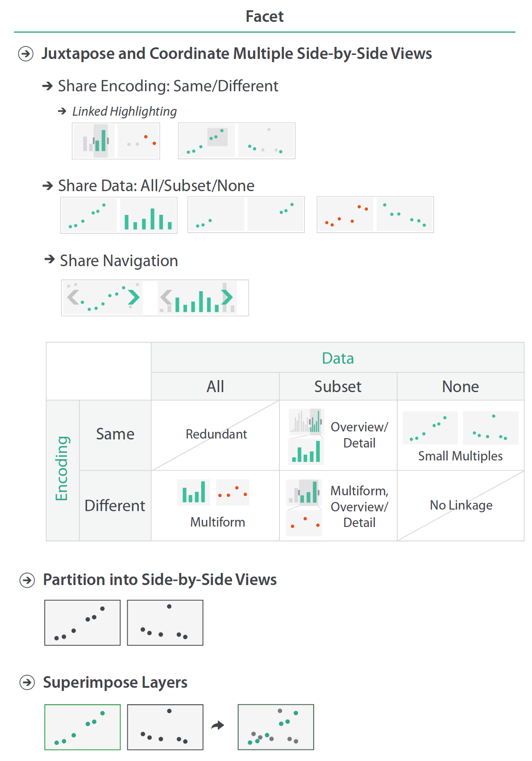The image size is (532, 761).
Task: Click arrow bullet before Share Navigation
Action: [x=50, y=259]
